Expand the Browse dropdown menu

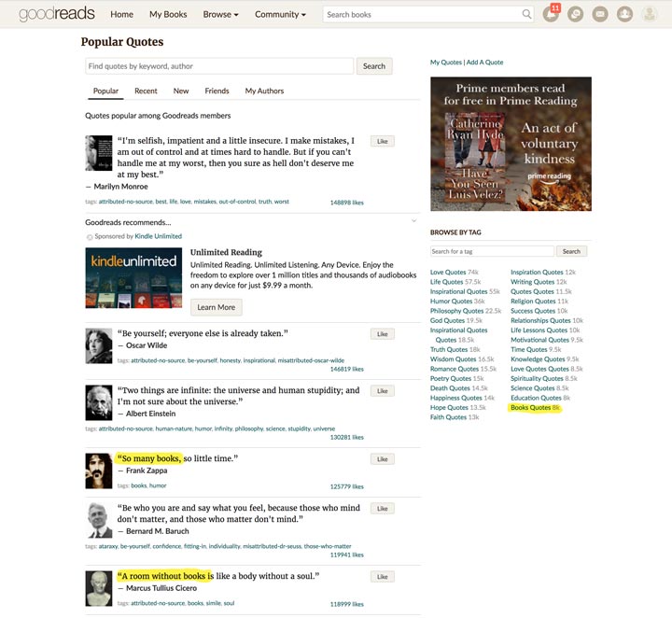click(220, 14)
